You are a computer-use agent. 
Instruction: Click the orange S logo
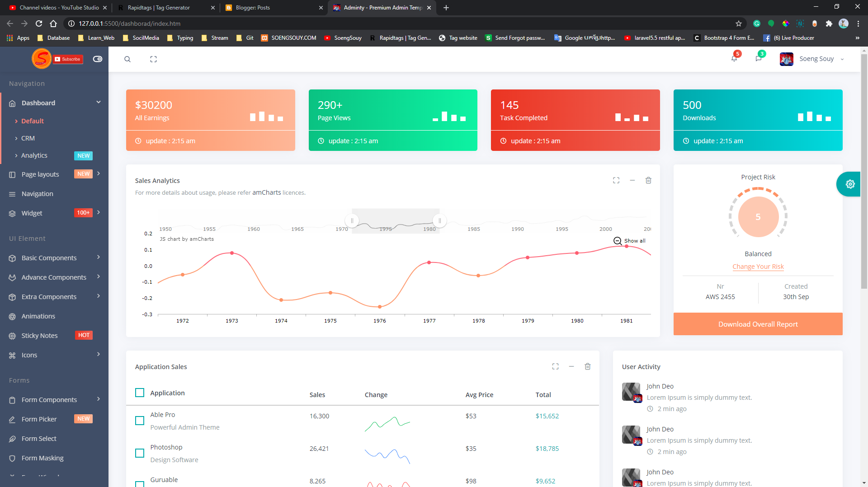(x=41, y=59)
